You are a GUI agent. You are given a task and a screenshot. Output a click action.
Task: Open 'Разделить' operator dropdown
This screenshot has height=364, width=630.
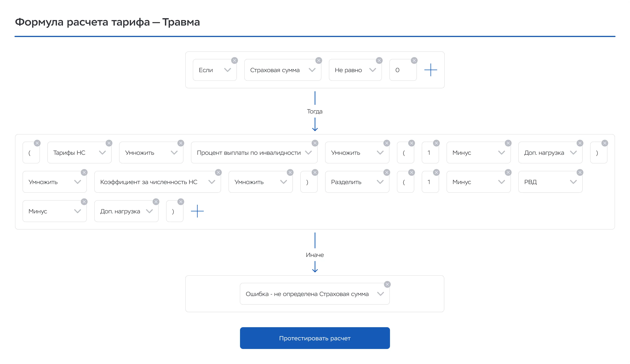coord(357,182)
